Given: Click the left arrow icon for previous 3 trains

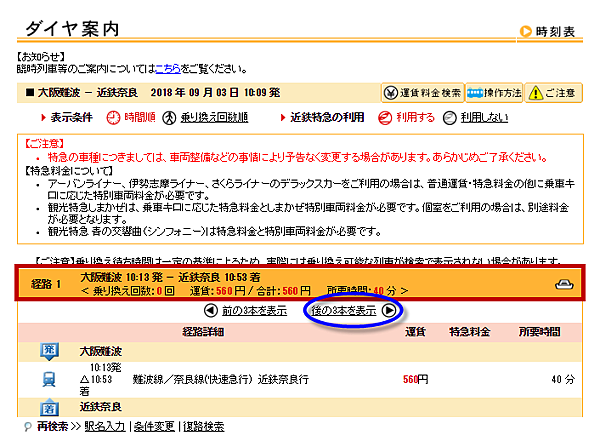Looking at the screenshot, I should coord(210,310).
